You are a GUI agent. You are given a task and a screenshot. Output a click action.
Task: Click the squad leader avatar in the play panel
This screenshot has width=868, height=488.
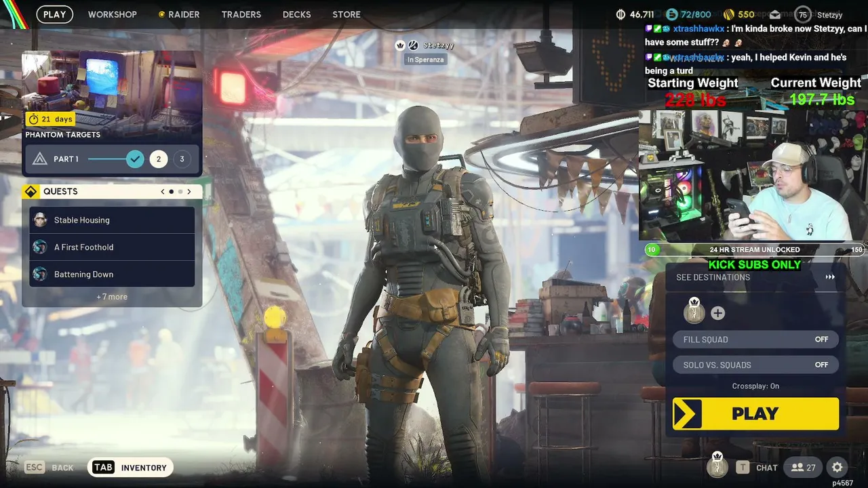point(694,312)
